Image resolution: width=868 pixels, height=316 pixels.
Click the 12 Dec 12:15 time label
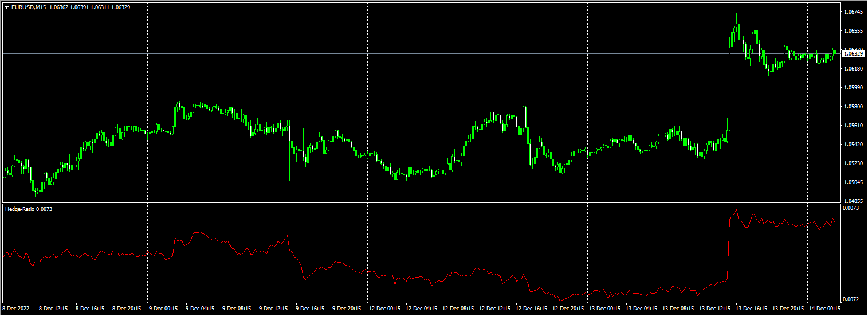point(495,308)
